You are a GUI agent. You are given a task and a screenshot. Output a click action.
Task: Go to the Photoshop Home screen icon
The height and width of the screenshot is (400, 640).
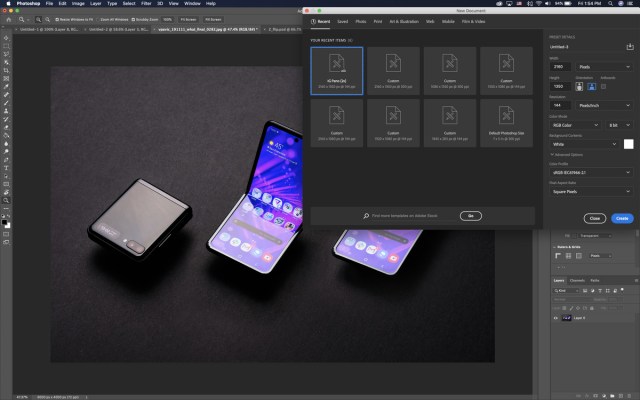(x=9, y=20)
